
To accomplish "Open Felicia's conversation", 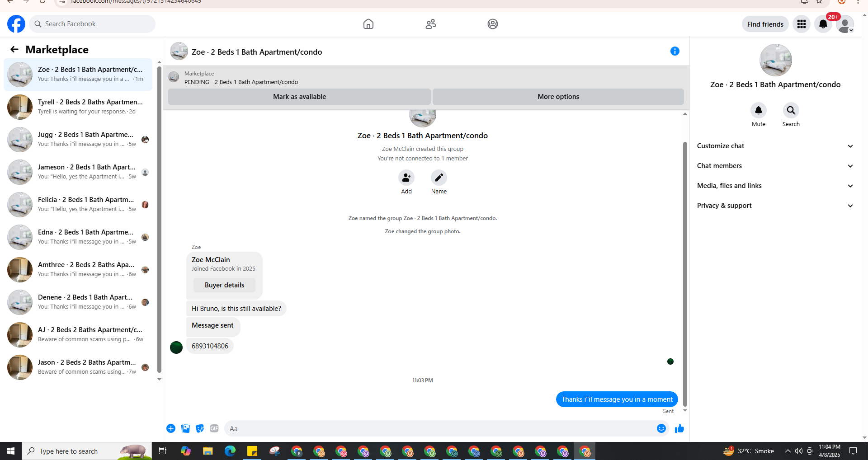I will tap(78, 205).
